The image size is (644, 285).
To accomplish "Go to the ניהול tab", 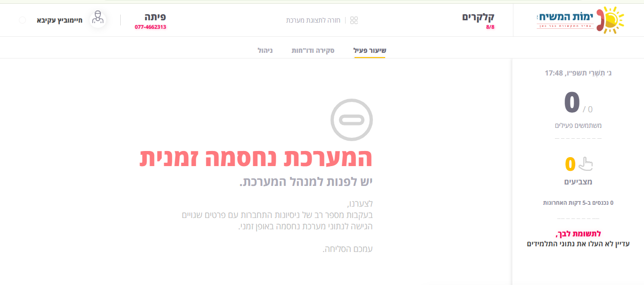I will [265, 50].
